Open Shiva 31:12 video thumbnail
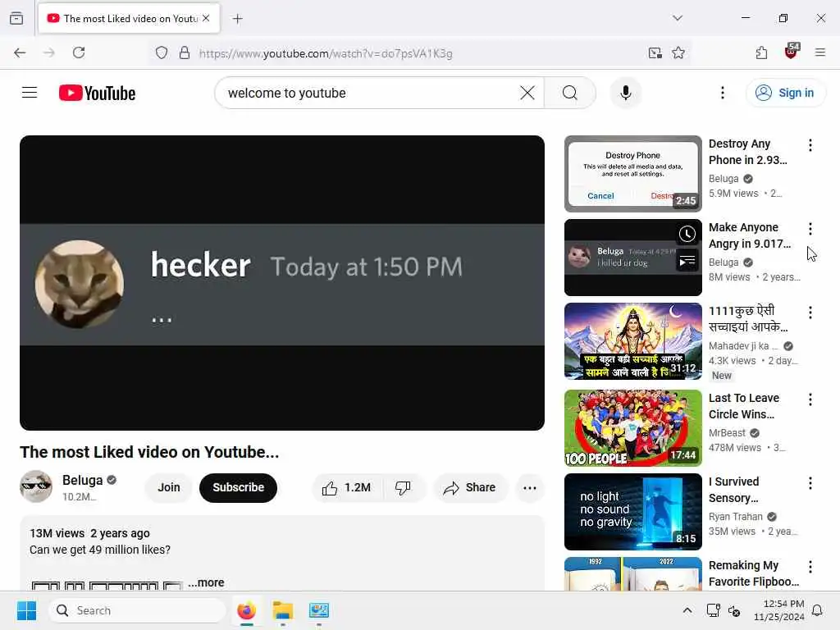 coord(632,340)
